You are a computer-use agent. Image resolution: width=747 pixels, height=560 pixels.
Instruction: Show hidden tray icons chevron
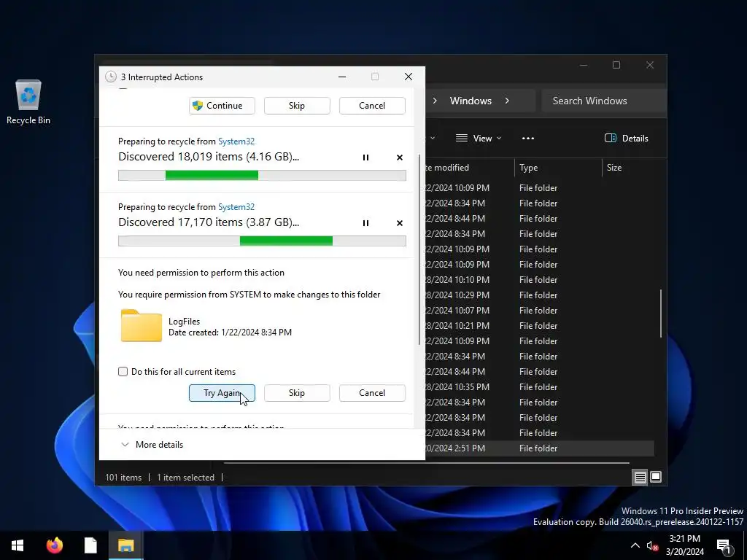pyautogui.click(x=635, y=545)
